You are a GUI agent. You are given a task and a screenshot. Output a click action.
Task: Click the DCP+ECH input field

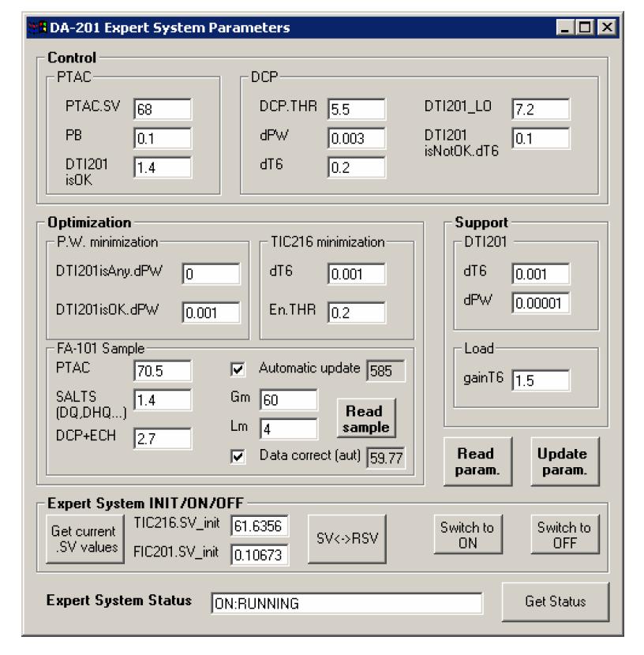point(163,439)
